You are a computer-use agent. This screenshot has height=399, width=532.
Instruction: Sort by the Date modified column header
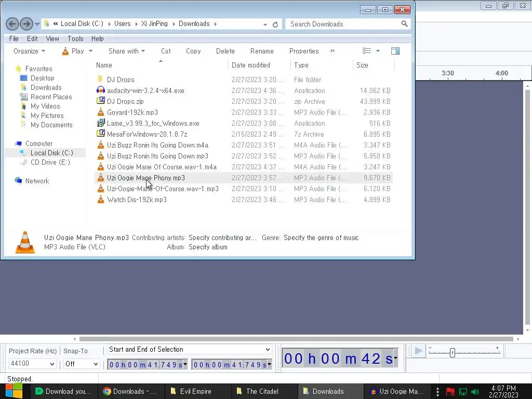click(260, 65)
